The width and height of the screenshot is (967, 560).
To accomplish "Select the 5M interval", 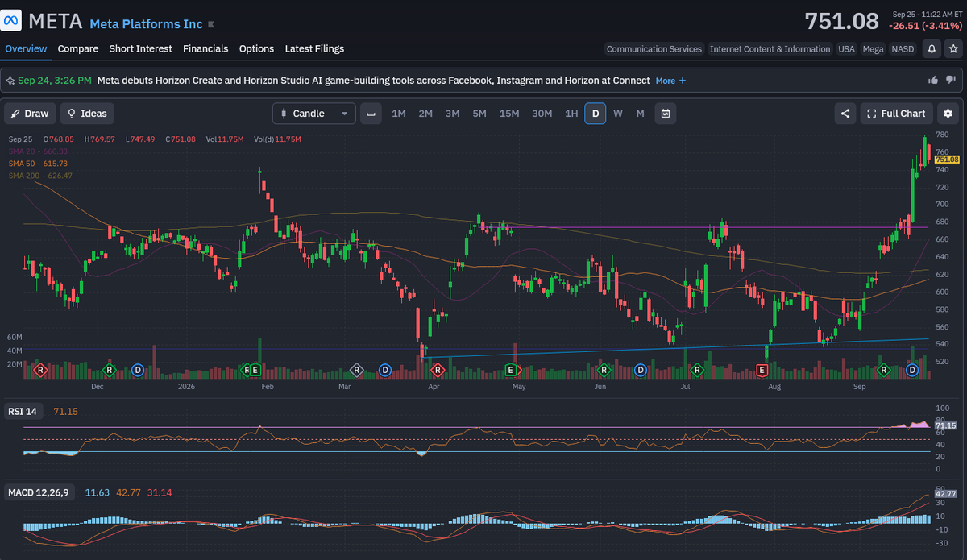I will coord(479,114).
